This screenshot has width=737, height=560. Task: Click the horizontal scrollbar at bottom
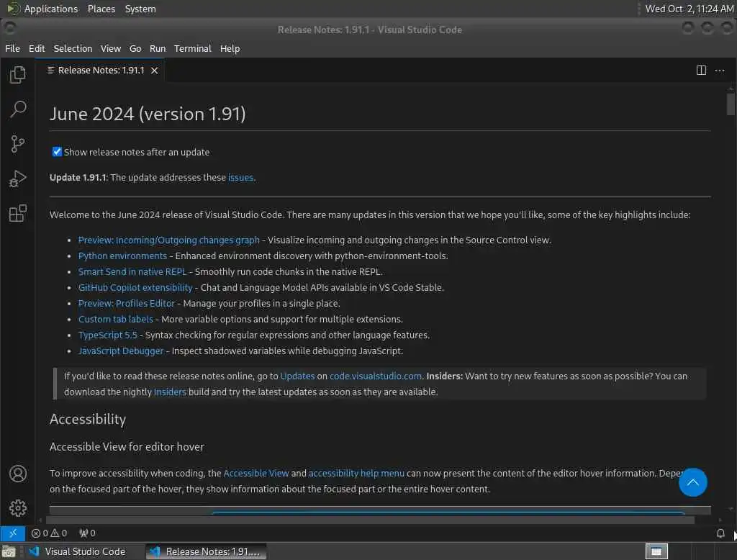pyautogui.click(x=371, y=520)
